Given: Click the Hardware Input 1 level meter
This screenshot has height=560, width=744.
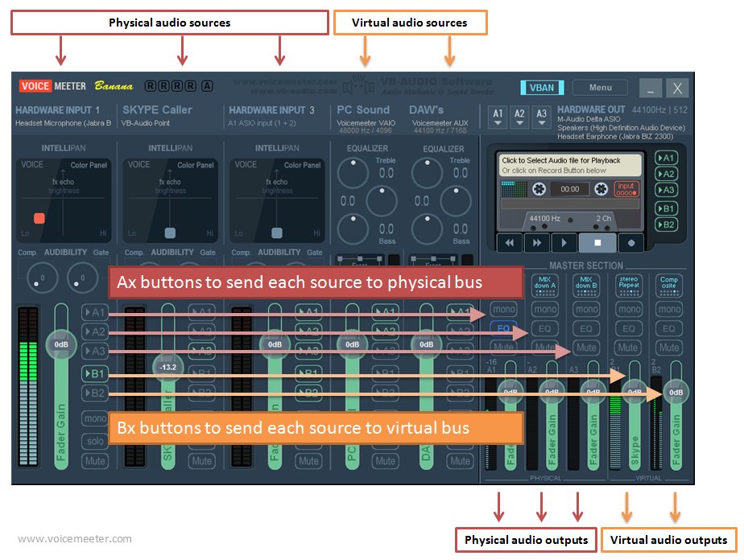Looking at the screenshot, I should click(28, 386).
